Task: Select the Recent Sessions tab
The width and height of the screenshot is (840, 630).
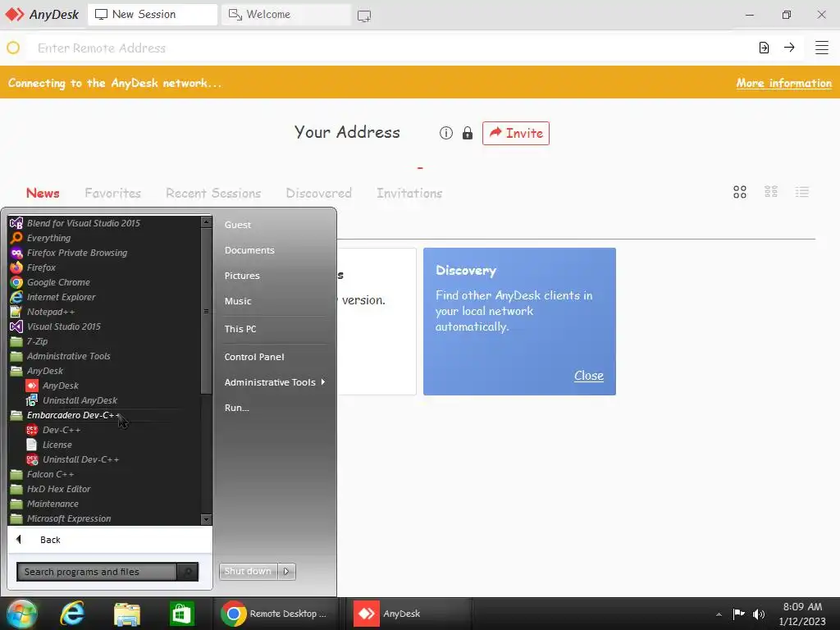Action: tap(213, 193)
